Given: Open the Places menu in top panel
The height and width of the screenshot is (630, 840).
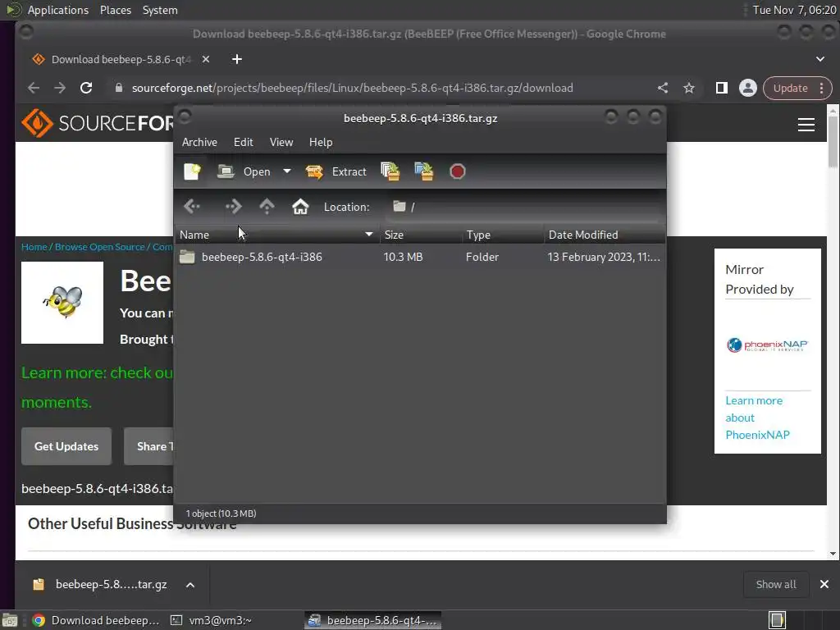Looking at the screenshot, I should 115,10.
